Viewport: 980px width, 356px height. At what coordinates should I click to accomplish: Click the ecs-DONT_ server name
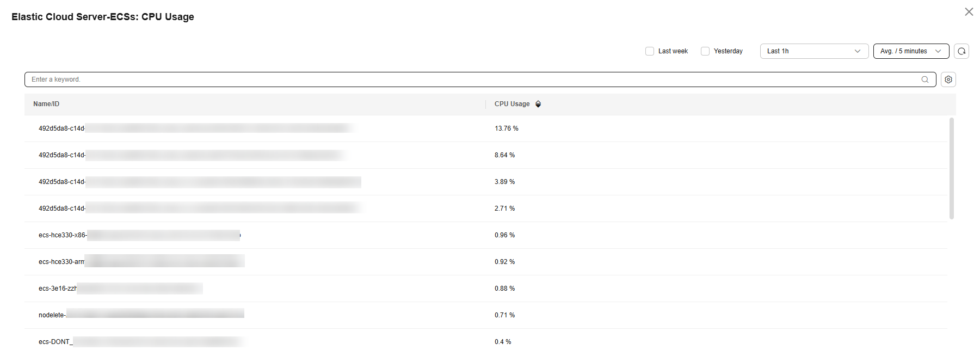(x=55, y=342)
